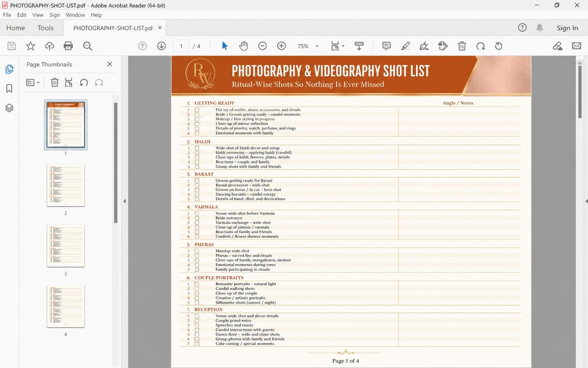Save file using the floppy disk icon
The height and width of the screenshot is (368, 588).
(x=11, y=46)
